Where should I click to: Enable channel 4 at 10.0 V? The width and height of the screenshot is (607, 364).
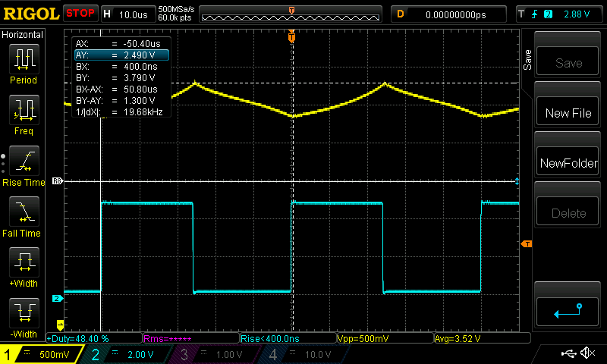coord(303,354)
